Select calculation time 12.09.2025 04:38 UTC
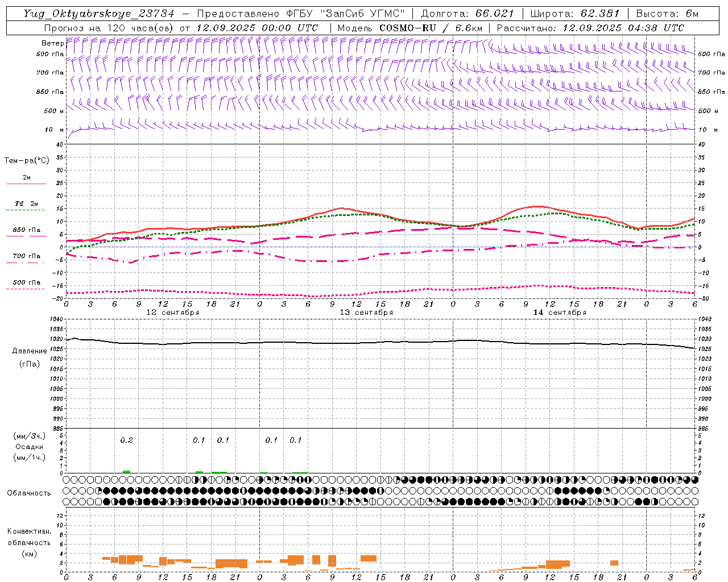Viewport: 728px width, 582px height. [623, 28]
